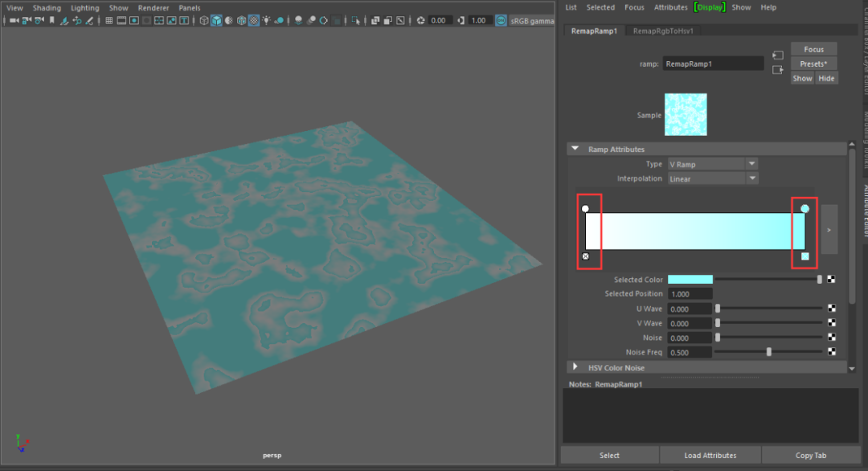Screen dimensions: 868x471
Task: Open the viewport Show menu
Action: tap(118, 8)
